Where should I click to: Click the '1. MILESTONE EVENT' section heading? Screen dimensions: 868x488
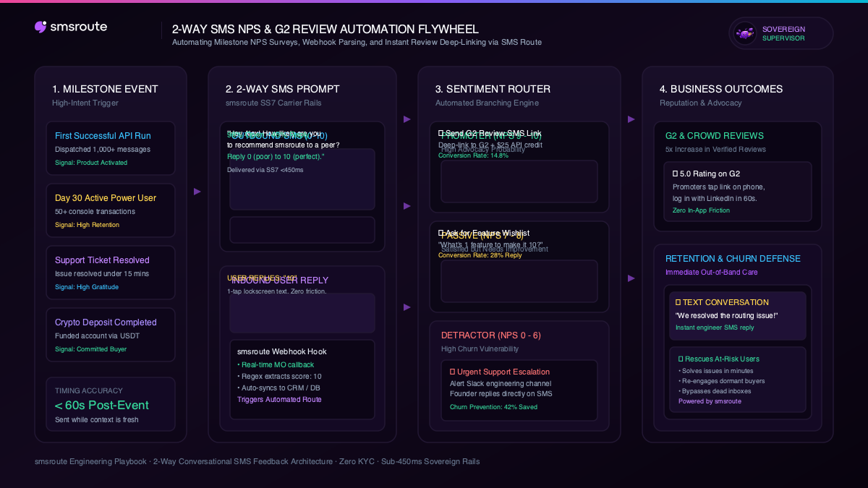105,89
